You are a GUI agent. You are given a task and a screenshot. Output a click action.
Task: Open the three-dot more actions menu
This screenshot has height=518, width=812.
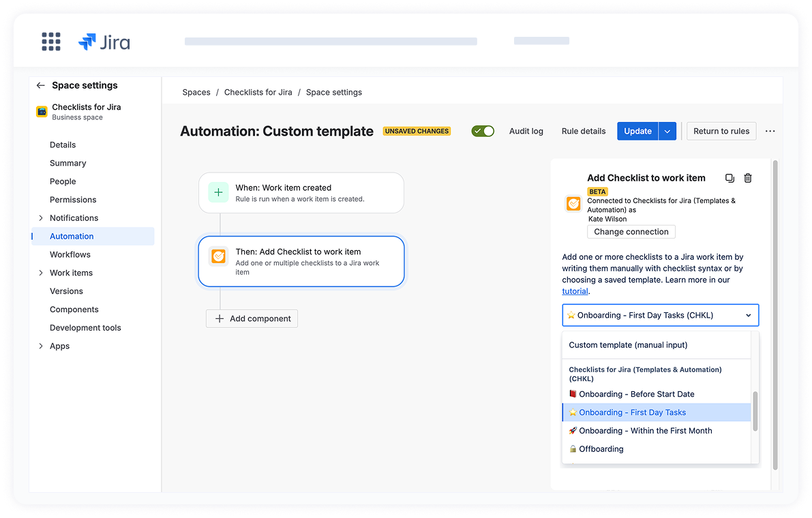(x=770, y=131)
